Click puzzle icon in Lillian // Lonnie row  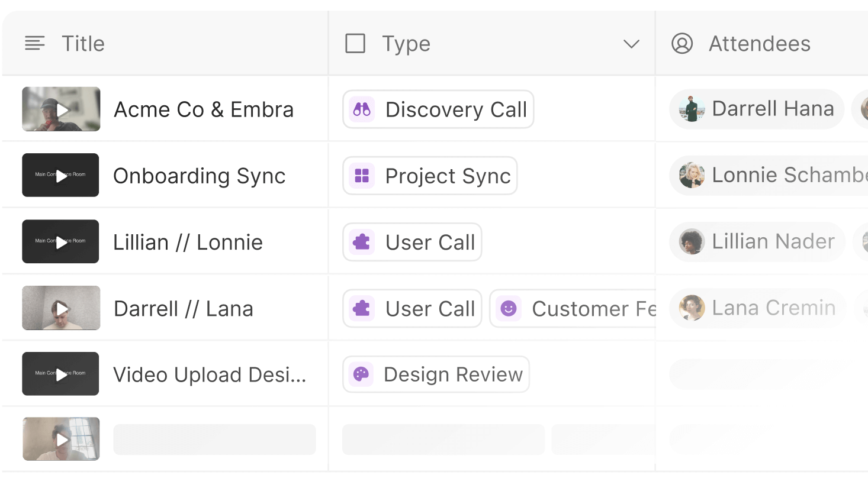(x=362, y=242)
